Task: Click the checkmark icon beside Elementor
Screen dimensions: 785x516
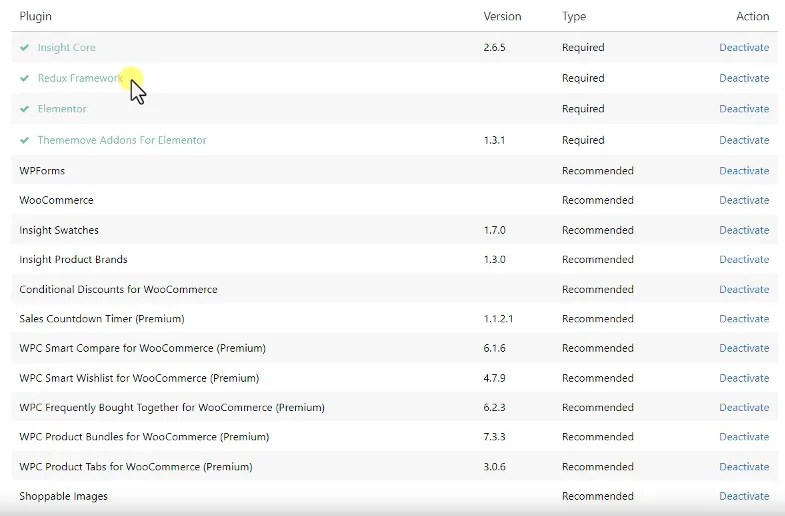Action: (24, 109)
